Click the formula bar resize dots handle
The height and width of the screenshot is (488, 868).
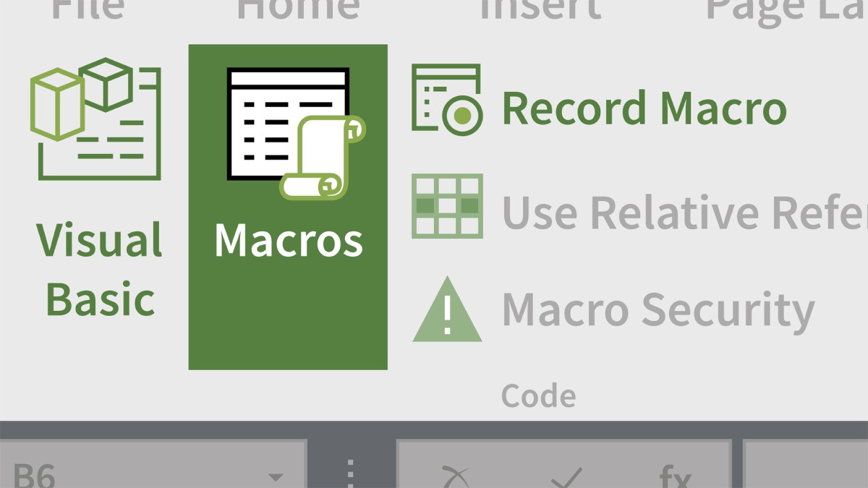[351, 474]
